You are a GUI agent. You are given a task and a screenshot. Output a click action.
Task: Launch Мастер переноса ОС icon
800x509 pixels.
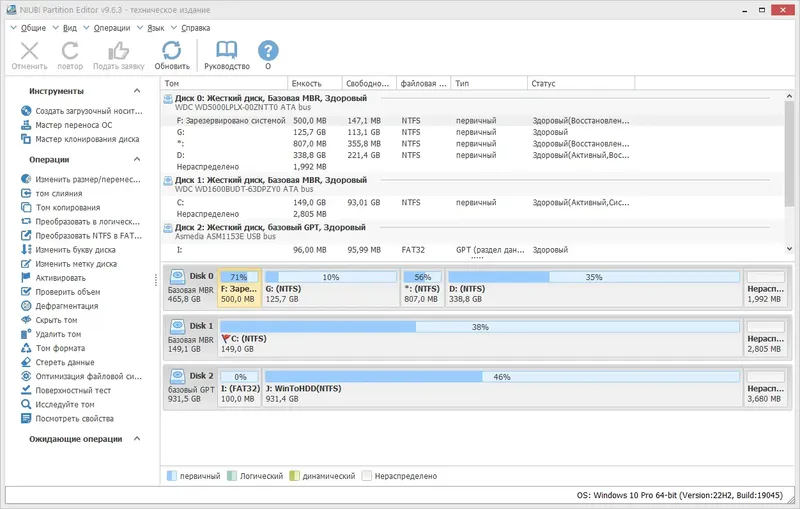(x=26, y=125)
